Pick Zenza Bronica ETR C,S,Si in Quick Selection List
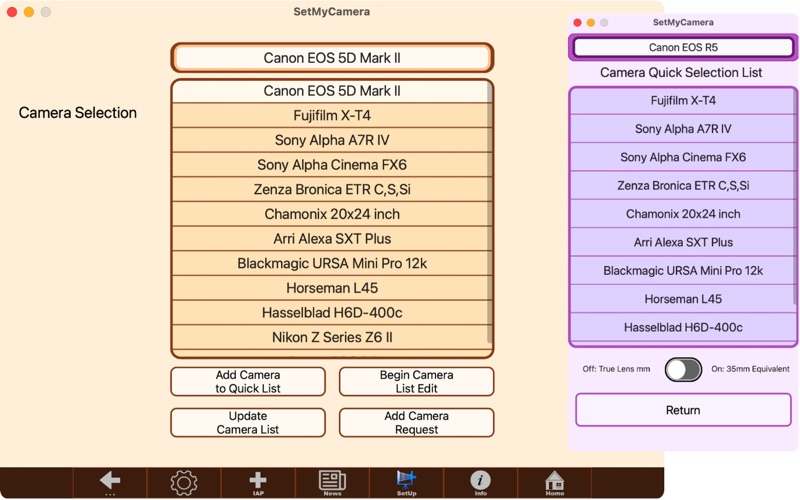This screenshot has width=800, height=500. tap(682, 185)
